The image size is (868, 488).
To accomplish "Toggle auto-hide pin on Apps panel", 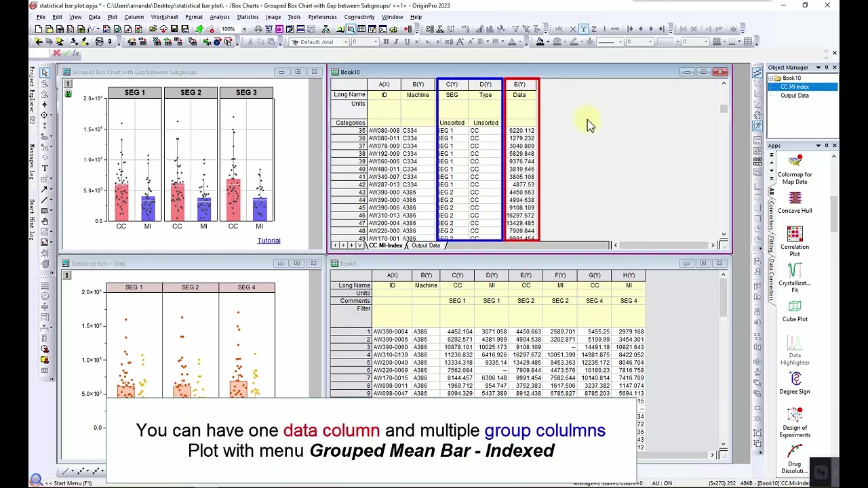I will point(827,145).
